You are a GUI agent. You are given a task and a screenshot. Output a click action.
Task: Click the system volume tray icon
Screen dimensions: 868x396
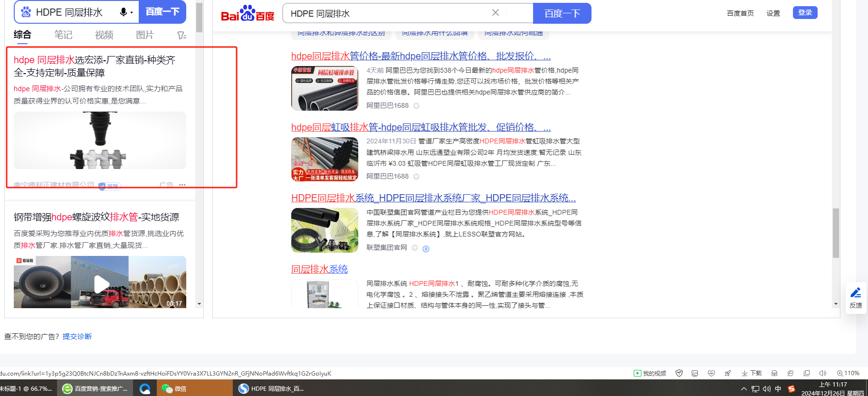click(x=767, y=389)
